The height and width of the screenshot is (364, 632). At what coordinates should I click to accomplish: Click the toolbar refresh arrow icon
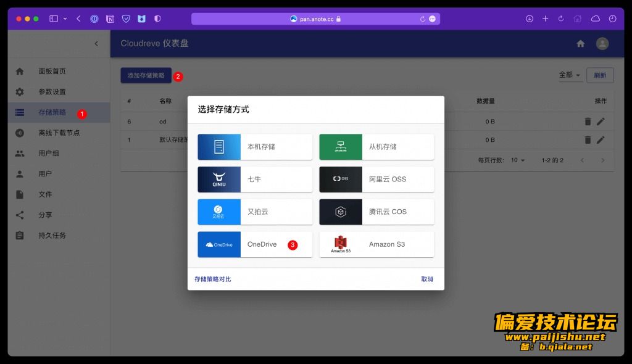[561, 19]
